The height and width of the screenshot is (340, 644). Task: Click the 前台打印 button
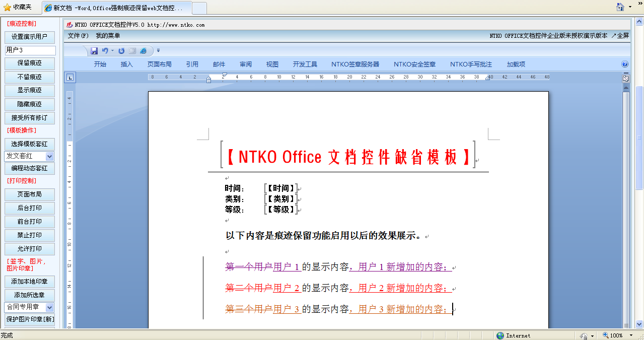pos(30,222)
